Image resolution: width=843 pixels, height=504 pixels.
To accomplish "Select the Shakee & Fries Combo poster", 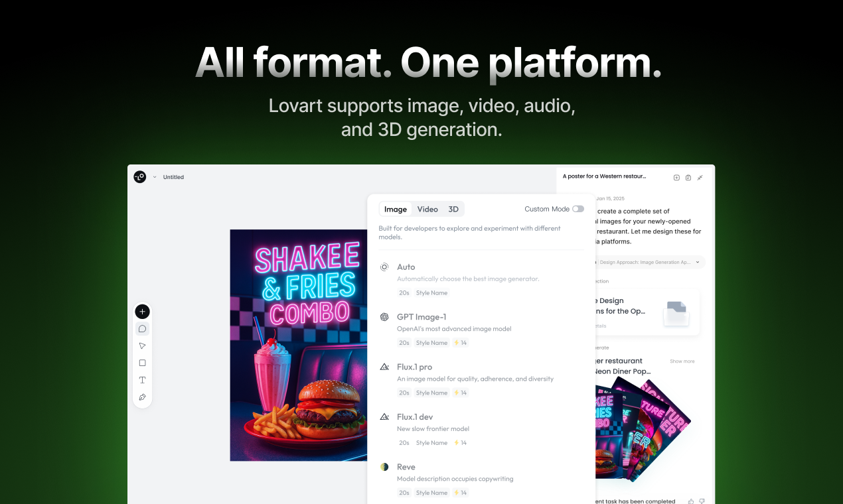I will click(x=297, y=345).
